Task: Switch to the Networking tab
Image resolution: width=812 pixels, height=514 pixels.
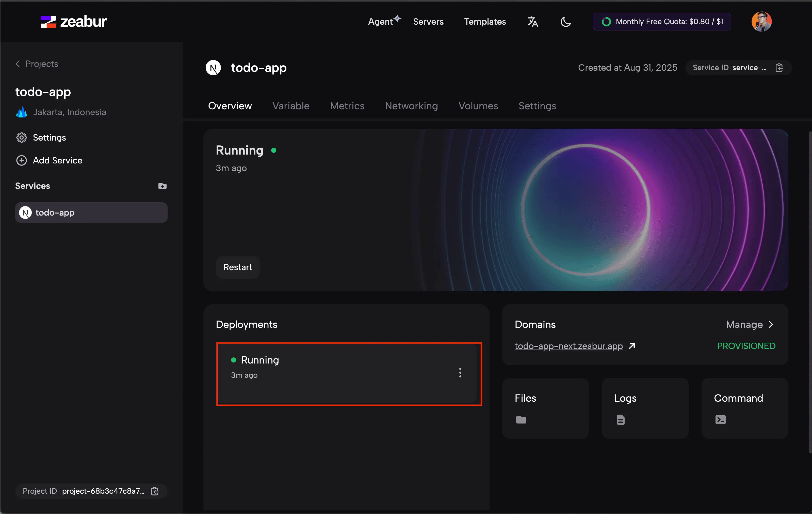Action: tap(411, 106)
